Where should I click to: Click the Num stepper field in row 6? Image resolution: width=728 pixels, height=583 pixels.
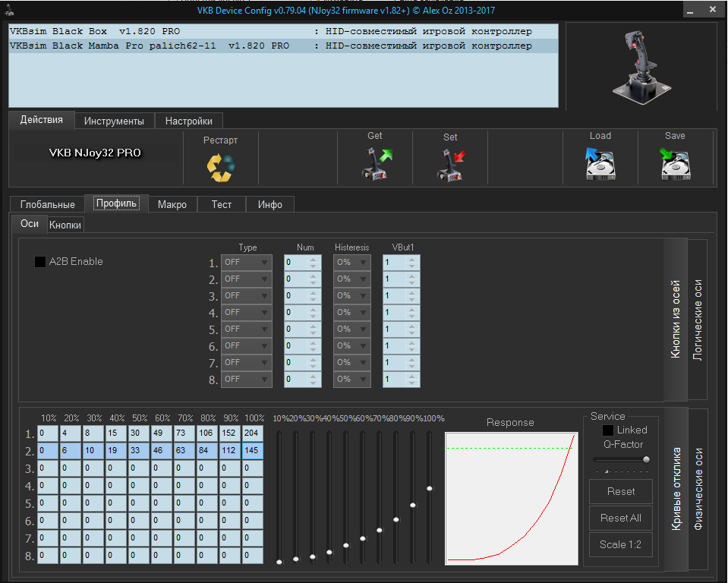pyautogui.click(x=302, y=346)
